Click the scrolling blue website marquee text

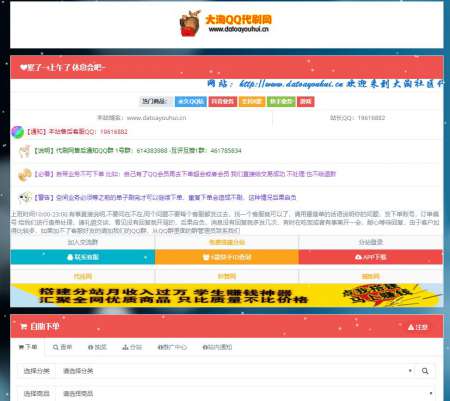tap(325, 84)
